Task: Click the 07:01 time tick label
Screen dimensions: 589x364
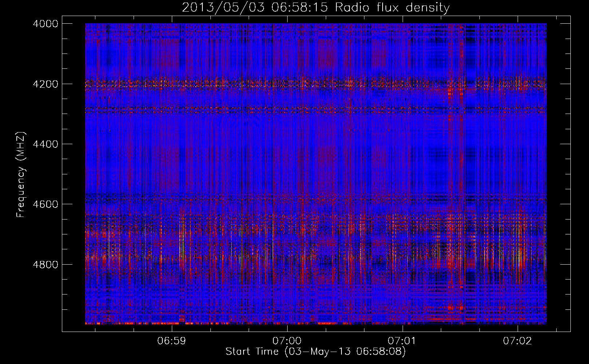Action: (x=402, y=341)
